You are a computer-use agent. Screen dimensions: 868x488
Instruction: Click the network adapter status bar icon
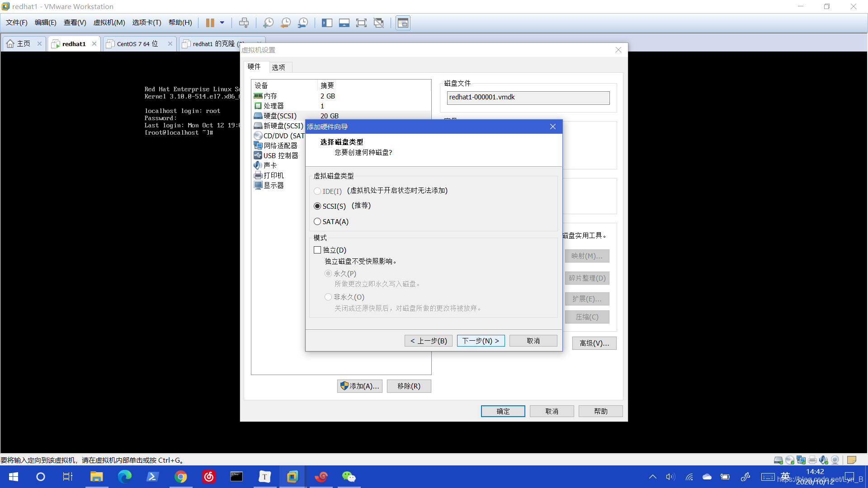(801, 460)
